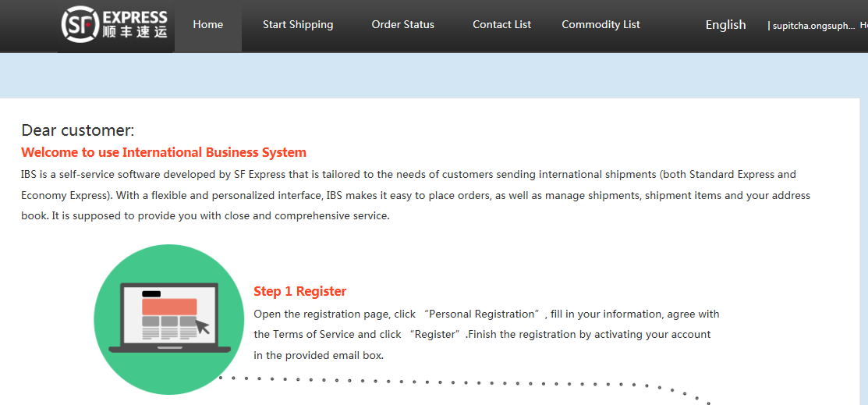Click 'Welcome to use International Business System' heading

click(164, 152)
